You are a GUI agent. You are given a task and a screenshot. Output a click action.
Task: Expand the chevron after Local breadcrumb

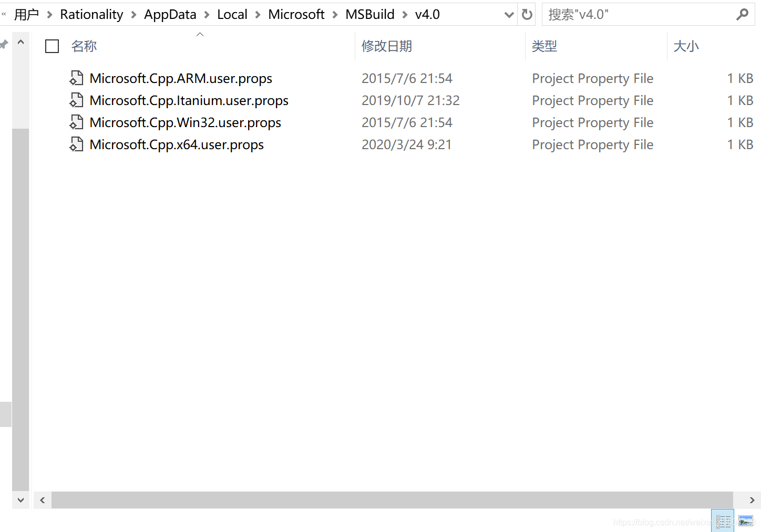pyautogui.click(x=258, y=15)
